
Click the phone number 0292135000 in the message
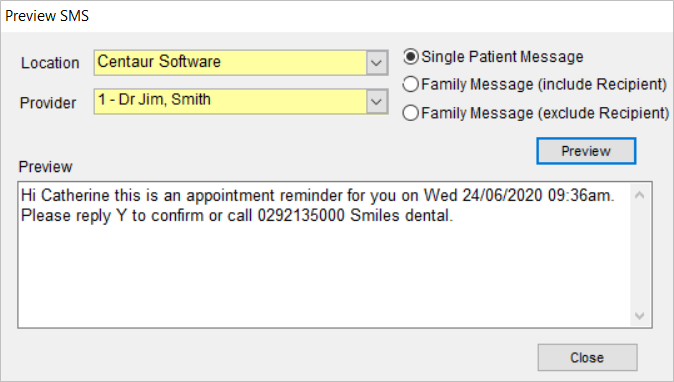[301, 215]
